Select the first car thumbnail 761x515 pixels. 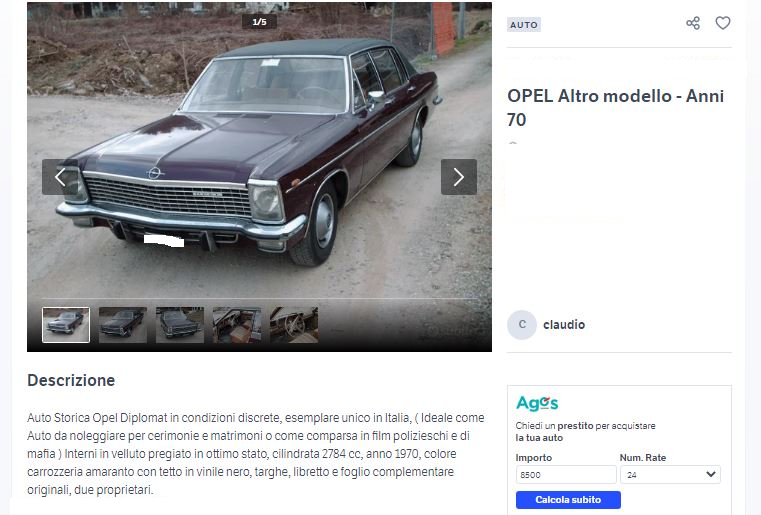(66, 325)
